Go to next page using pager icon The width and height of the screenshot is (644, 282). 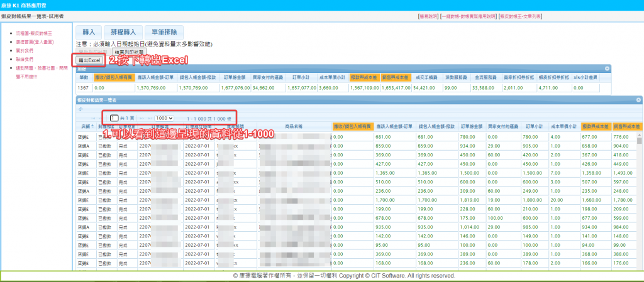coord(142,118)
